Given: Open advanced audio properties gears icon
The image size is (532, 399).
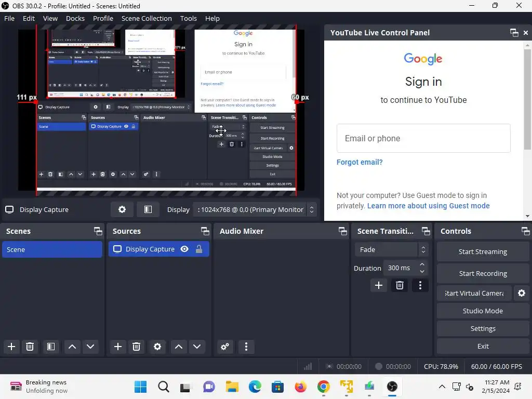Looking at the screenshot, I should 225,347.
